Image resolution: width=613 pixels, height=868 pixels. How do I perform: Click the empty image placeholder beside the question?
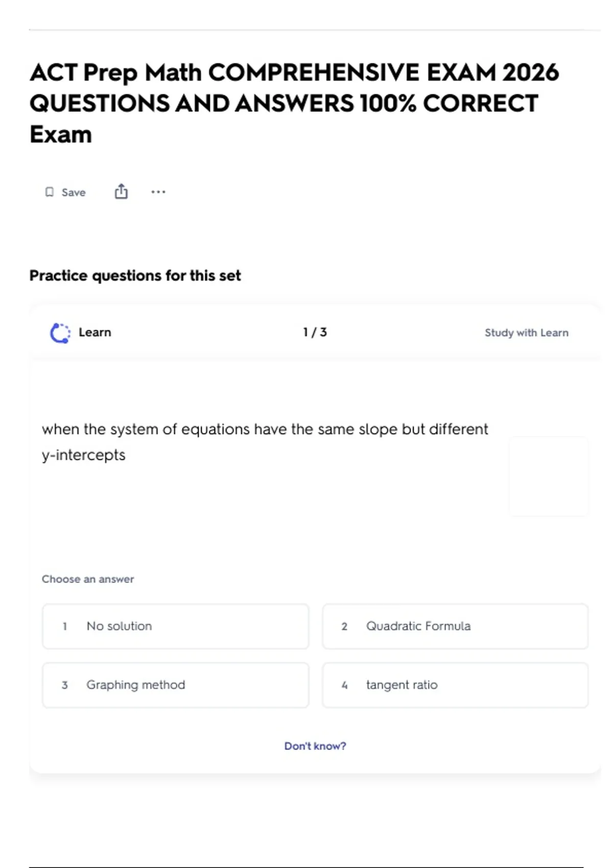[548, 476]
